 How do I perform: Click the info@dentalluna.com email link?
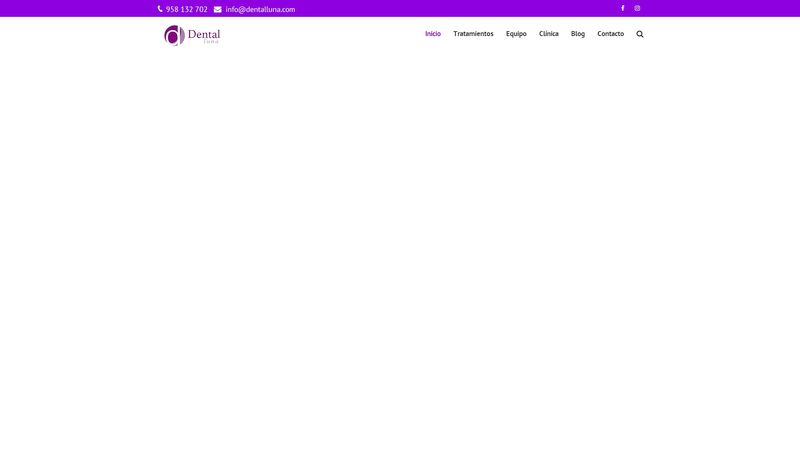click(x=260, y=9)
